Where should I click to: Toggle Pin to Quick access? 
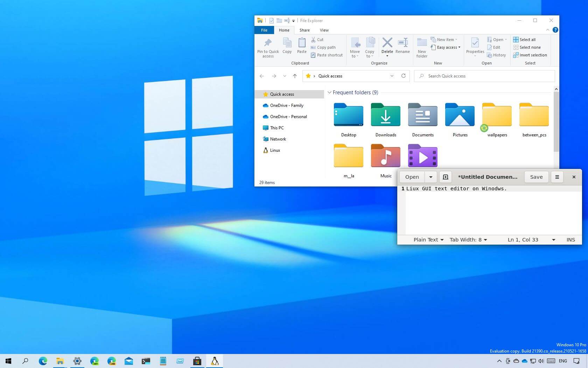pos(268,47)
